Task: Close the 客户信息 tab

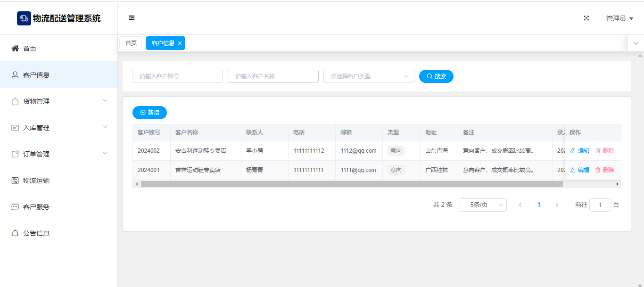Action: [180, 43]
